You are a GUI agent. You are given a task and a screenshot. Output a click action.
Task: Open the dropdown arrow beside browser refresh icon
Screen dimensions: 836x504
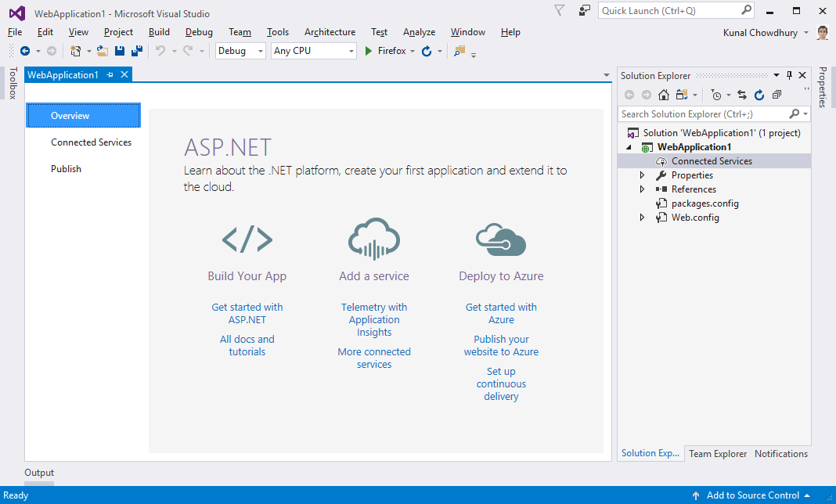[x=440, y=51]
